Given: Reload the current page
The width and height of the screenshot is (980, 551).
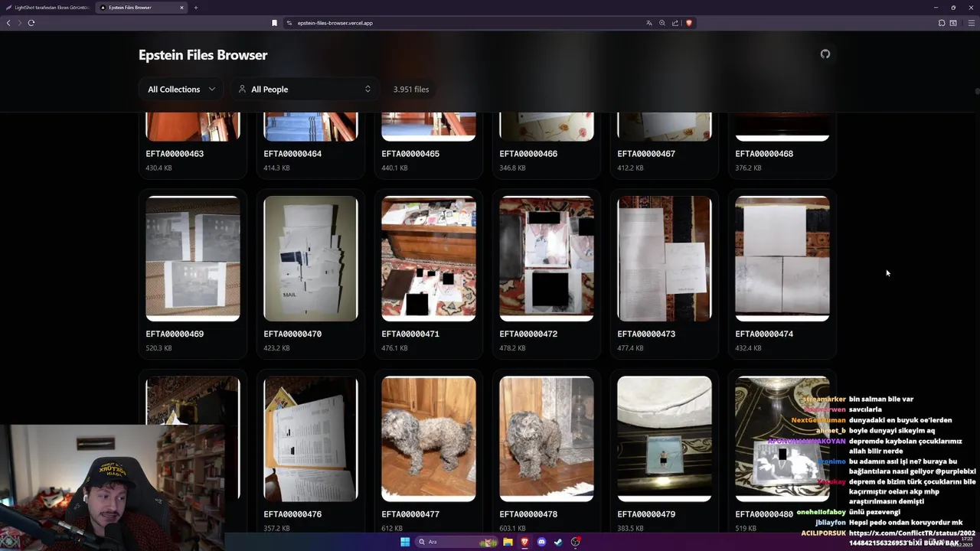Looking at the screenshot, I should coord(31,23).
